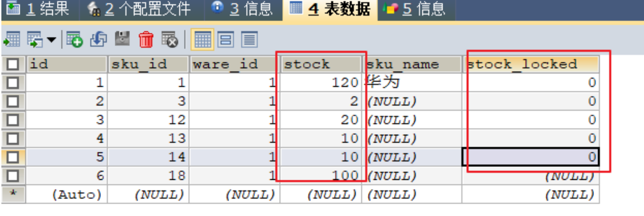Viewport: 644px width, 216px height.
Task: Select the sku_id cell with value 14
Action: [148, 157]
